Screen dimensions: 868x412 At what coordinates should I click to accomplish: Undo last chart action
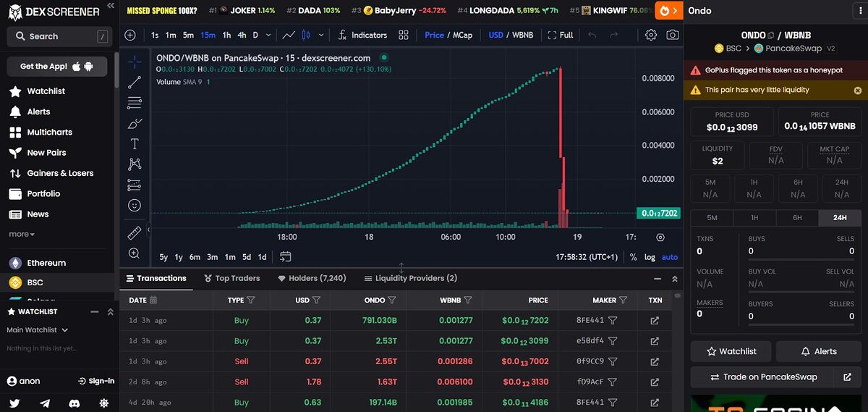click(592, 35)
